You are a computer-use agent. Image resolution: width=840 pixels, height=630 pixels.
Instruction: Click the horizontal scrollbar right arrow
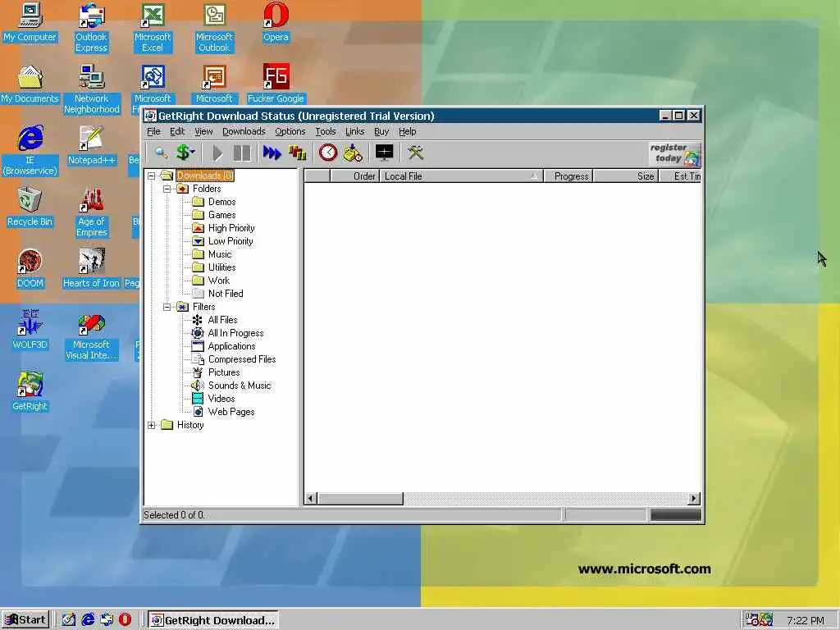(x=694, y=499)
